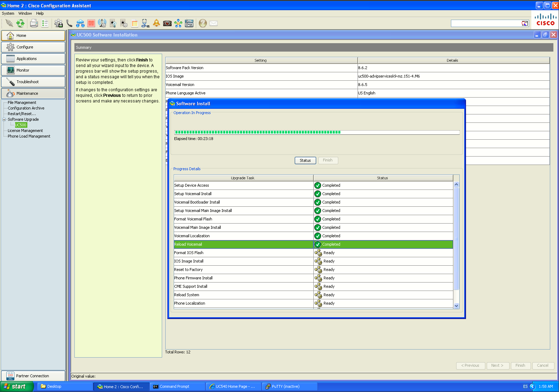Click the Home navigation button
Image resolution: width=559 pixels, height=392 pixels.
[x=33, y=35]
